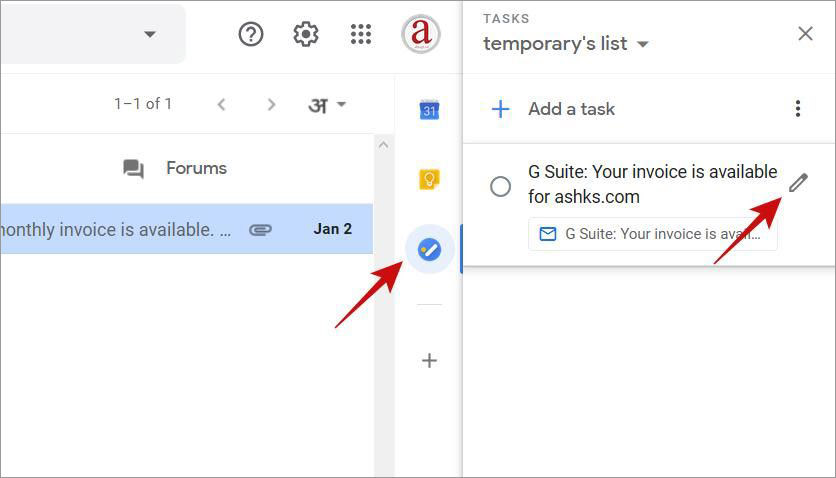This screenshot has height=478, width=836.
Task: Open the linked G Suite invoice email chip
Action: point(653,234)
